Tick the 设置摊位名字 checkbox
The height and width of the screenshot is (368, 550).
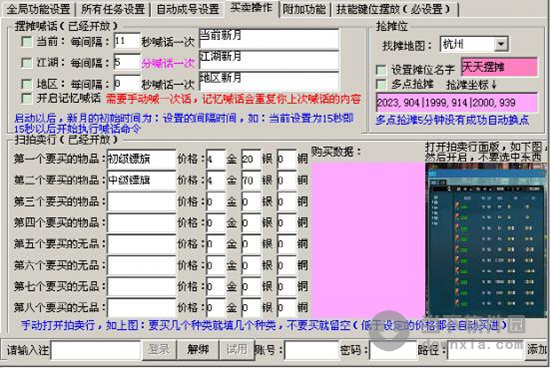pos(381,69)
